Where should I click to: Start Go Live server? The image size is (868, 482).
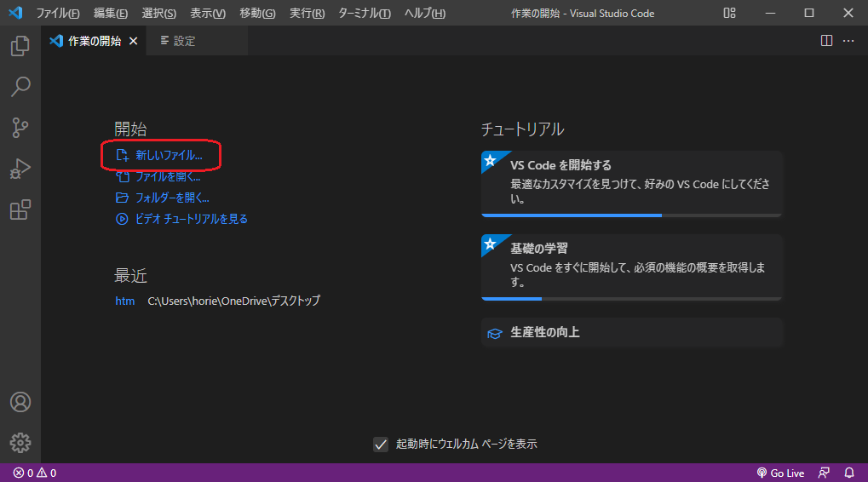pyautogui.click(x=780, y=473)
